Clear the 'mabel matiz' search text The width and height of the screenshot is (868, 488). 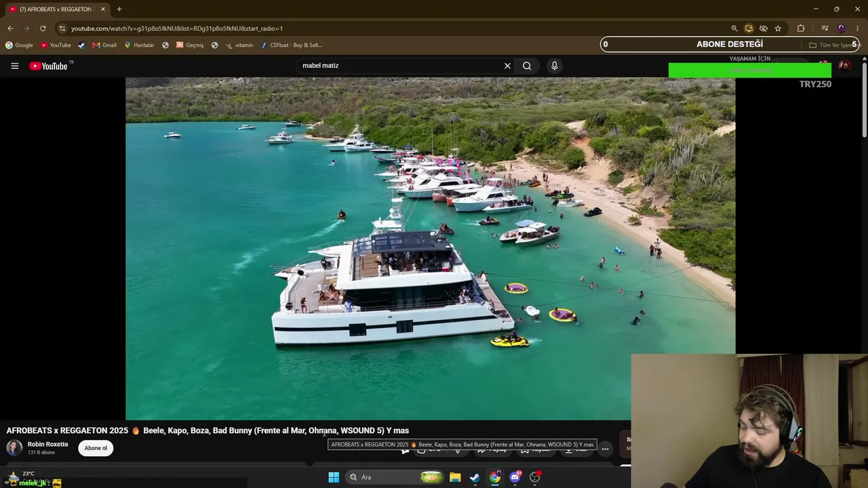coord(507,66)
